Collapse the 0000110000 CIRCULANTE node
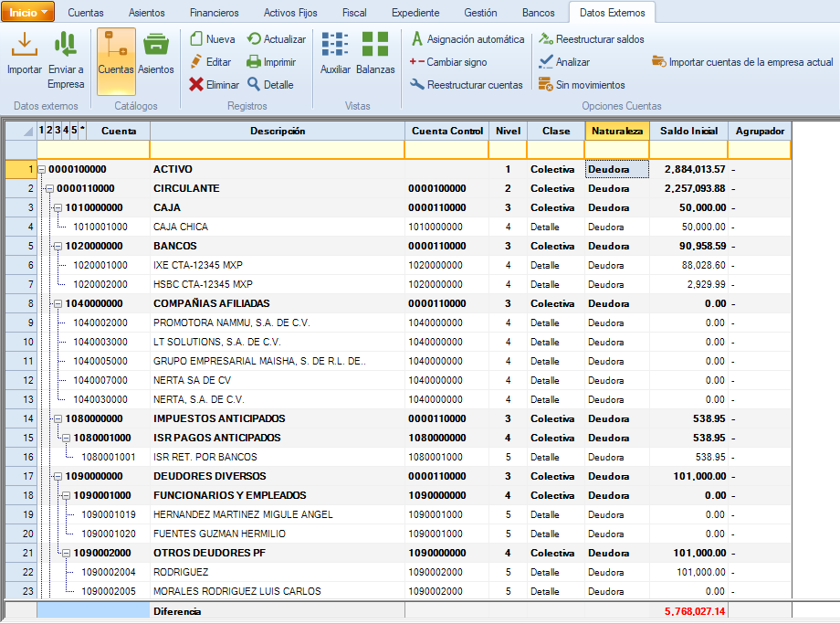Viewport: 840px width, 624px height. [x=50, y=189]
